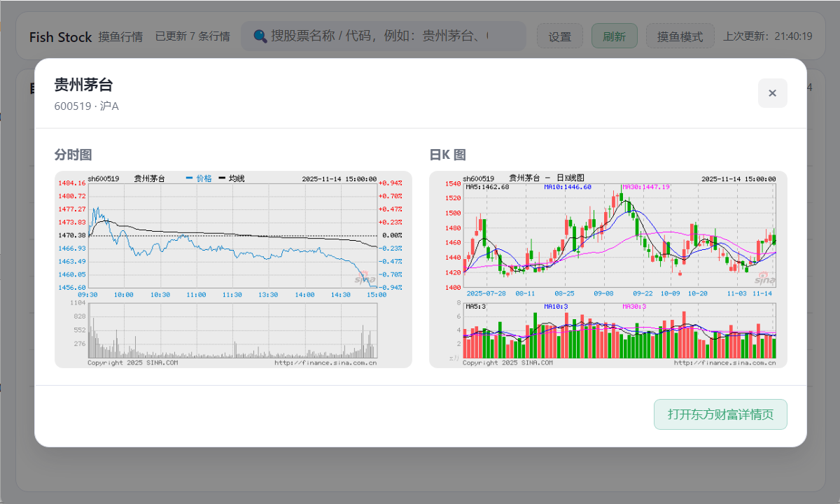
Task: Click the MA5:1462.68 label on K chart
Action: [487, 187]
